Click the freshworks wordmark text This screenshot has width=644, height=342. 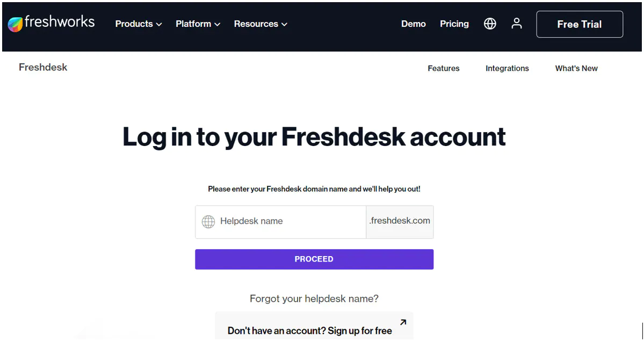(x=60, y=23)
